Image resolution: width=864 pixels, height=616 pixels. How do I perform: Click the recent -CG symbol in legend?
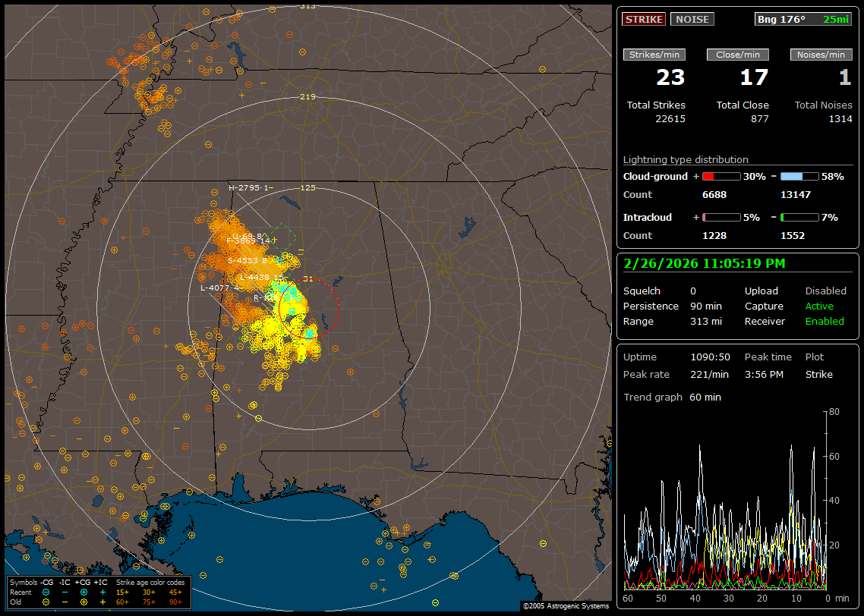(x=46, y=592)
